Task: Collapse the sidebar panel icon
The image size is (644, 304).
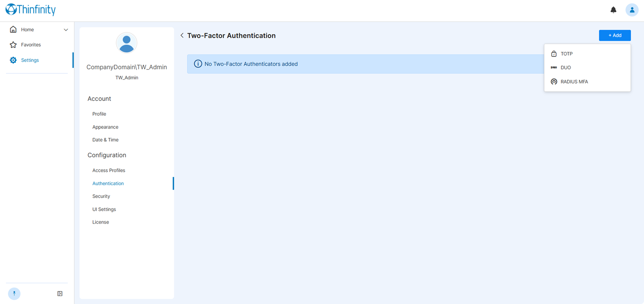Action: 60,294
